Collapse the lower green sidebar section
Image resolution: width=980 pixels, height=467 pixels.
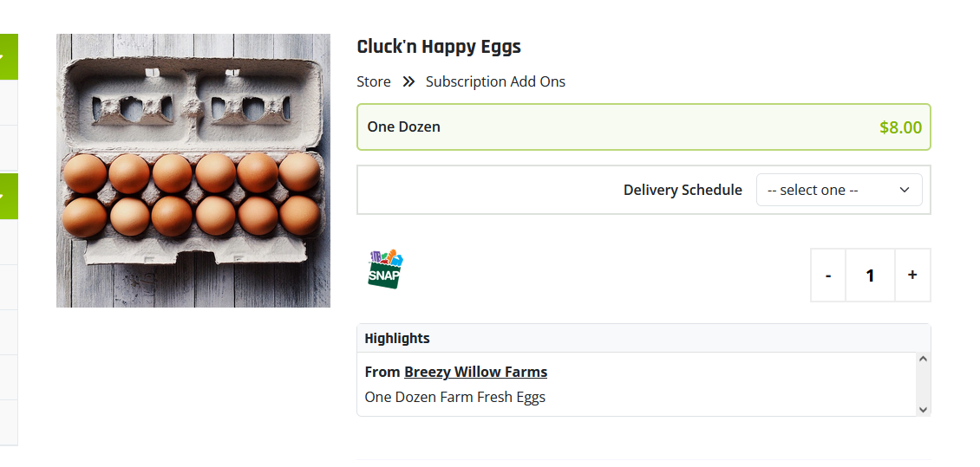pyautogui.click(x=8, y=196)
